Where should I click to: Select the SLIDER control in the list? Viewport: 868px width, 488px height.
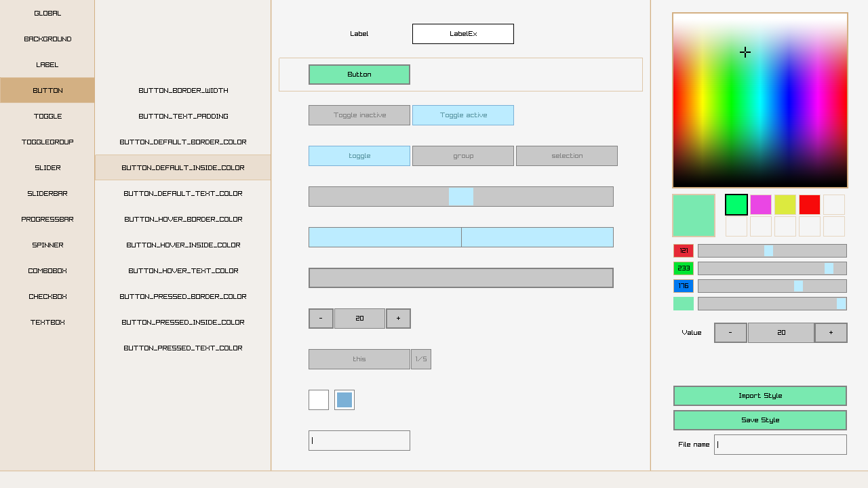tap(47, 168)
